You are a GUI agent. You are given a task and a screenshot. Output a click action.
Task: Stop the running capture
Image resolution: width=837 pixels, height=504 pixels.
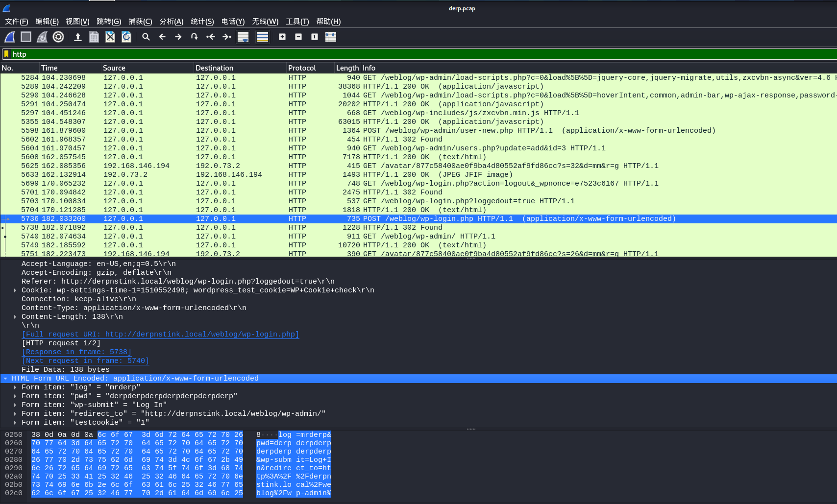click(x=26, y=37)
